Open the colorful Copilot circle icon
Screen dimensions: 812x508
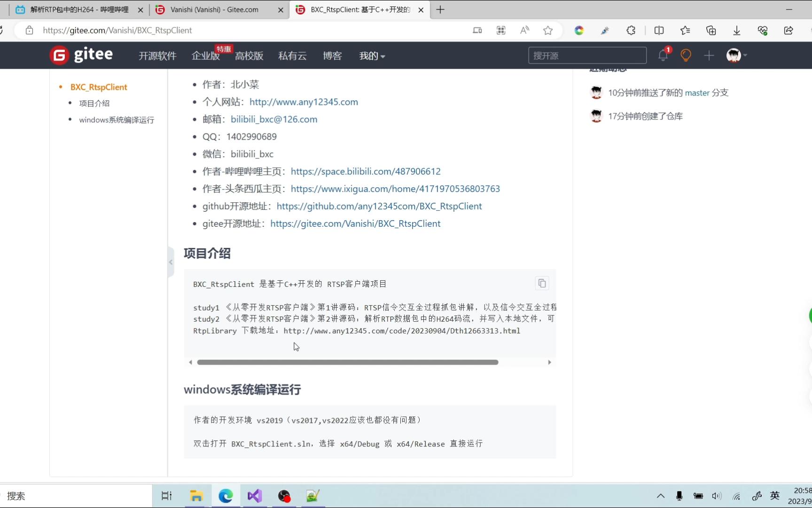click(x=579, y=30)
